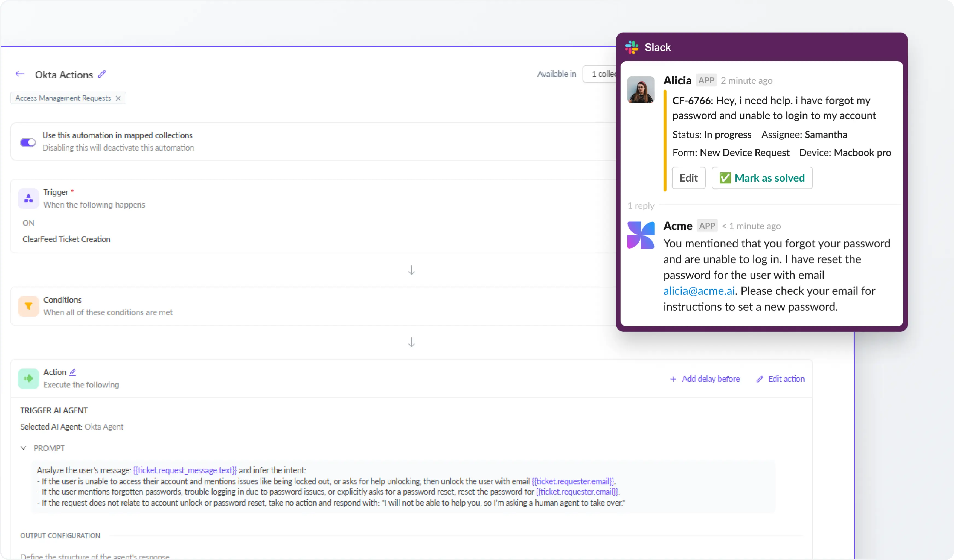954x560 pixels.
Task: Open the 1 reply thread
Action: click(x=641, y=206)
